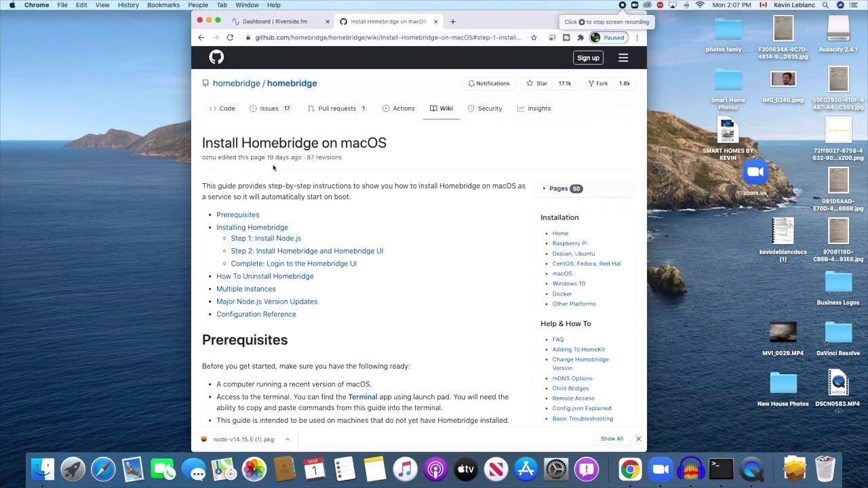868x488 pixels.
Task: Open the Security tab
Action: pos(485,108)
